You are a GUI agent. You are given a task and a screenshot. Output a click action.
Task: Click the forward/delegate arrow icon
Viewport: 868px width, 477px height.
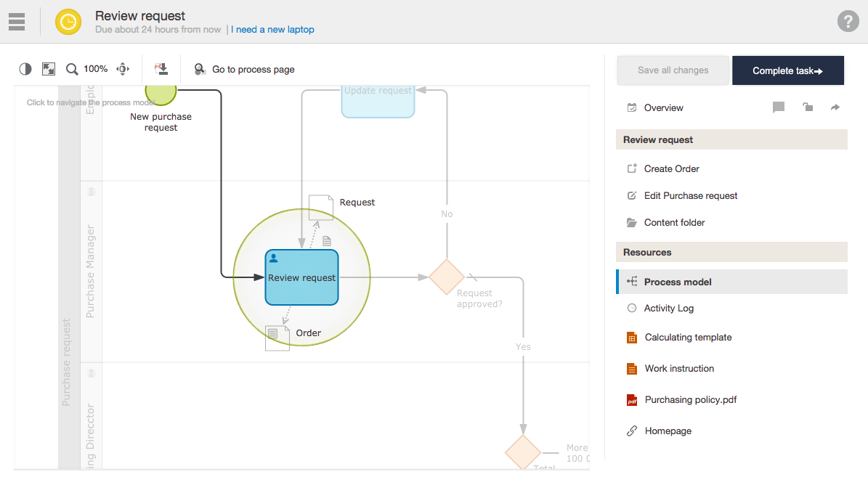click(835, 107)
